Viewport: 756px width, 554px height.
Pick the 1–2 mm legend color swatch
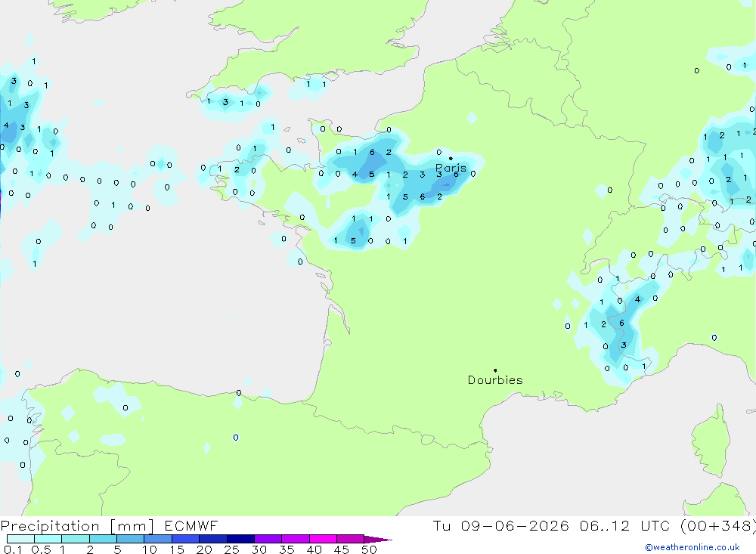tap(75, 539)
